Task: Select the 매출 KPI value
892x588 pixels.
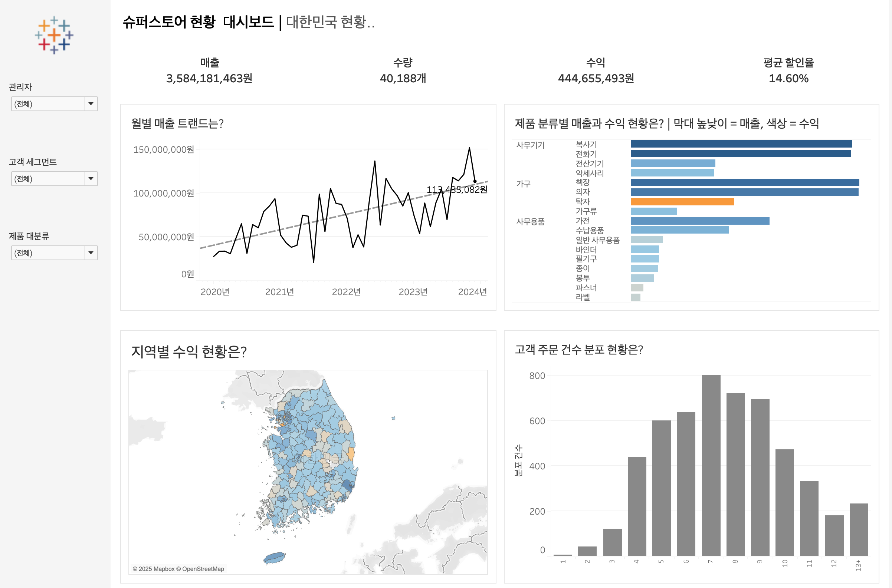Action: 210,79
